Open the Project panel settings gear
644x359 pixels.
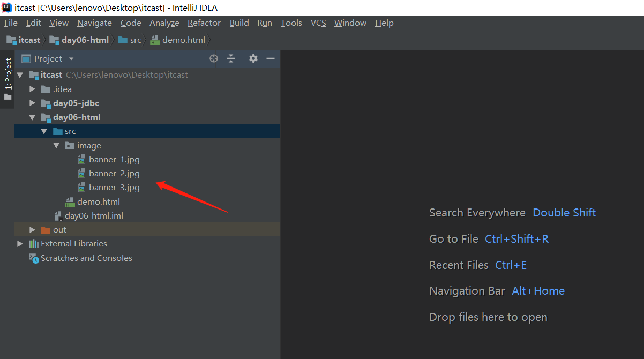(253, 58)
